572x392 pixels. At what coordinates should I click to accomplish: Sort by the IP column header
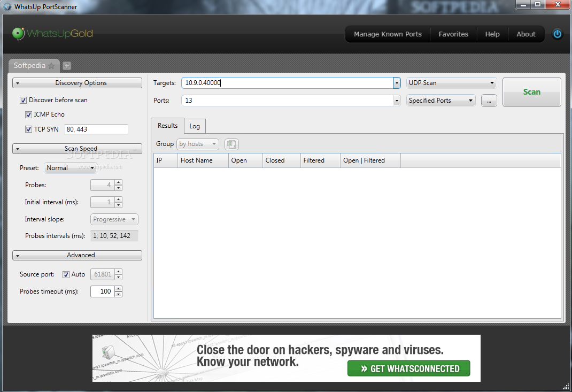(166, 160)
